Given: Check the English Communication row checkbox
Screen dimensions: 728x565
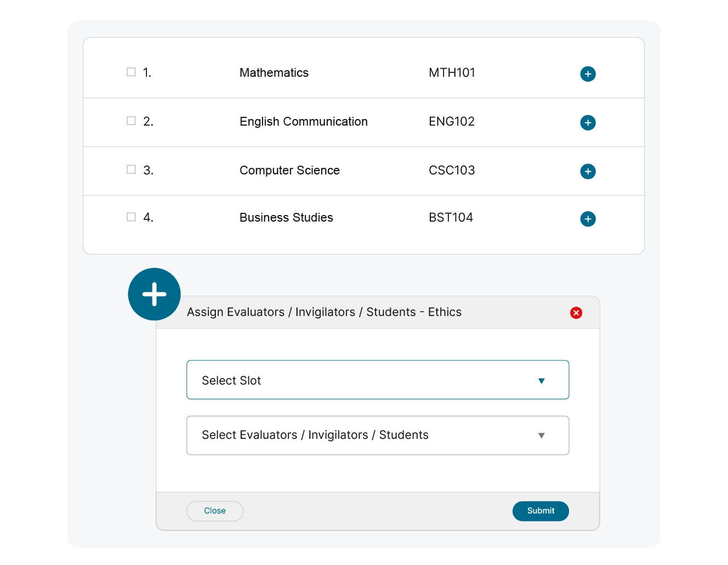Looking at the screenshot, I should point(131,121).
